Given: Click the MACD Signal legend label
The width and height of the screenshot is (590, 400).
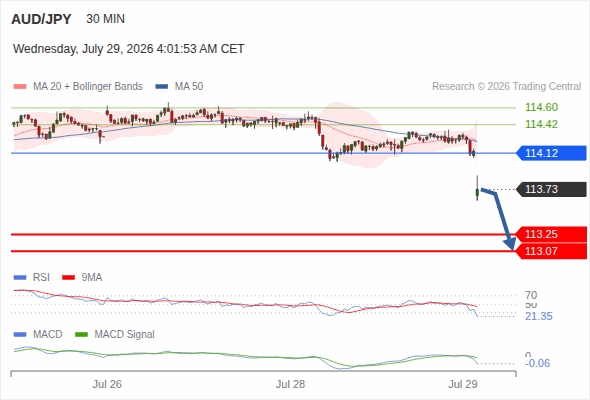Looking at the screenshot, I should coord(125,335).
